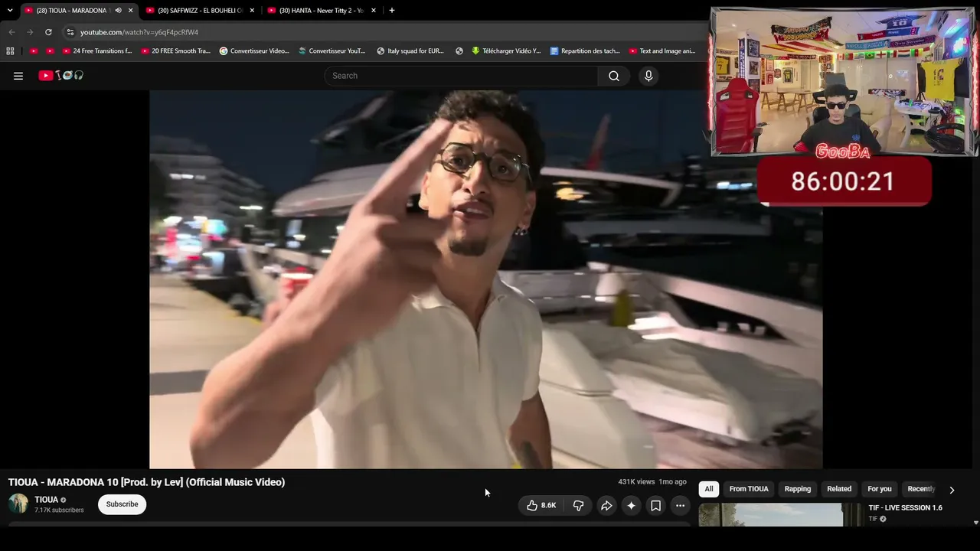Mute the TIOUA tab audio
This screenshot has height=551, width=980.
pyautogui.click(x=118, y=10)
